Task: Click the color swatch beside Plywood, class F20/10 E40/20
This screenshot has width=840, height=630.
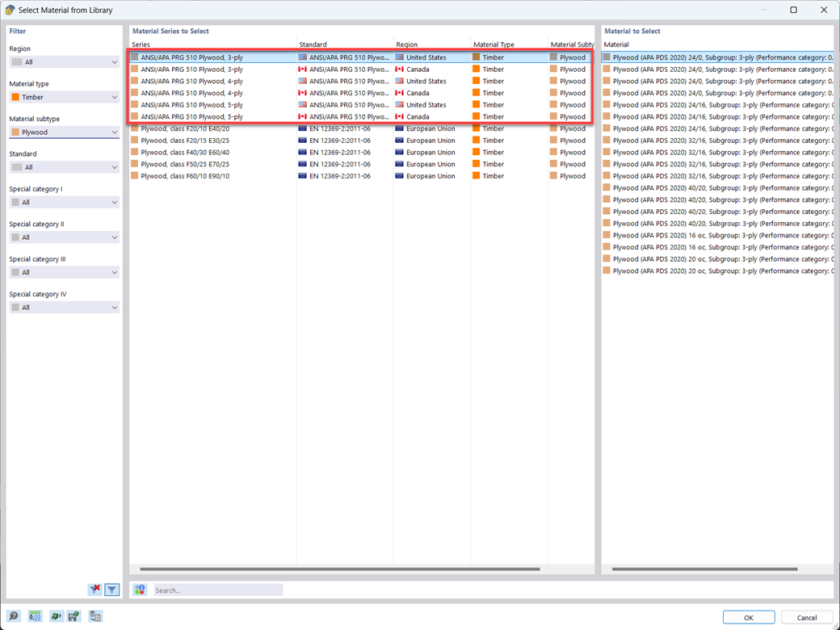Action: (134, 128)
